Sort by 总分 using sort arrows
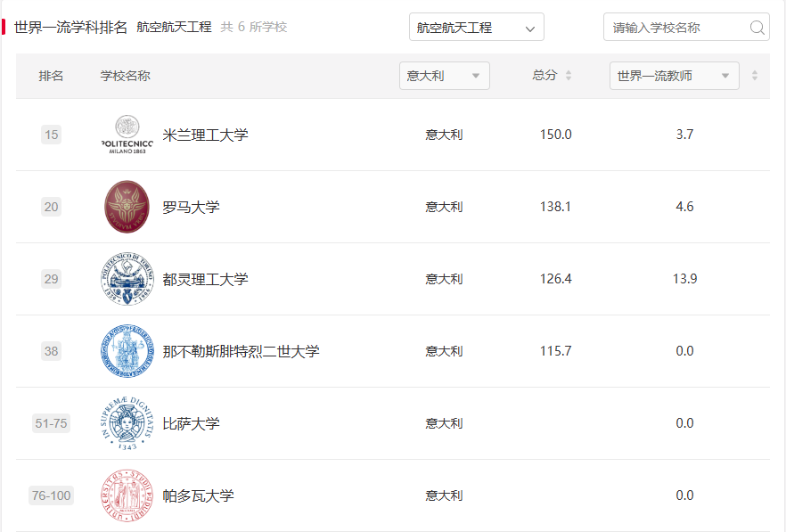The height and width of the screenshot is (532, 786). coord(569,76)
